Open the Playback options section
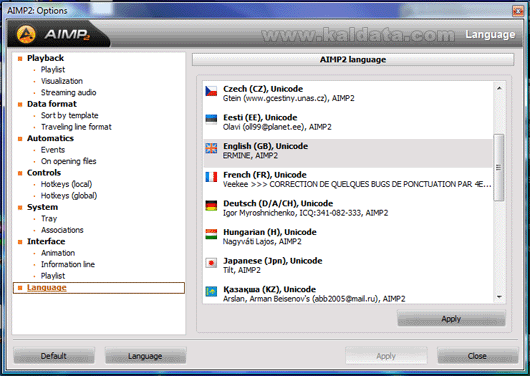 click(45, 58)
